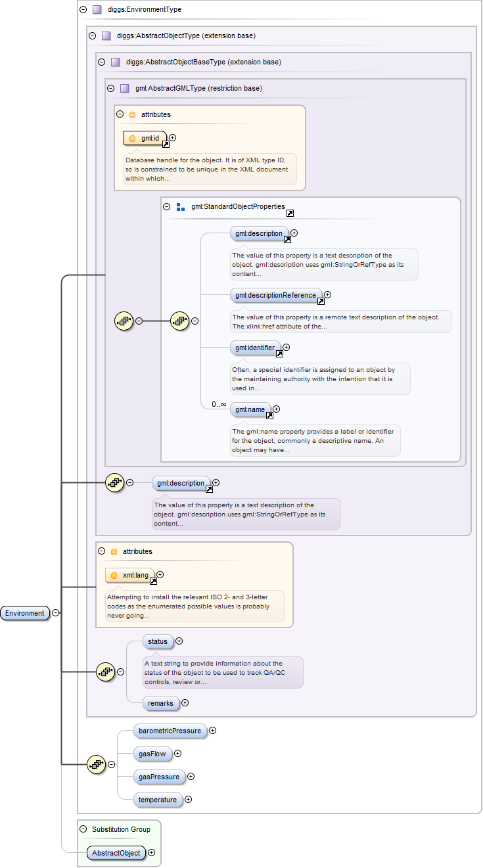
Task: Select the Environment root element
Action: coord(25,613)
